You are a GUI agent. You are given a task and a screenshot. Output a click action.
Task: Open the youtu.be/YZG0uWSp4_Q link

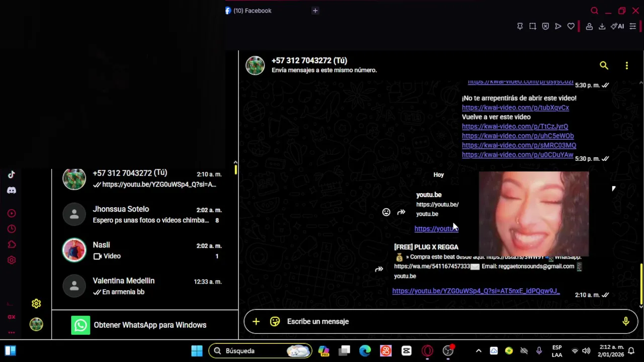[x=475, y=291]
